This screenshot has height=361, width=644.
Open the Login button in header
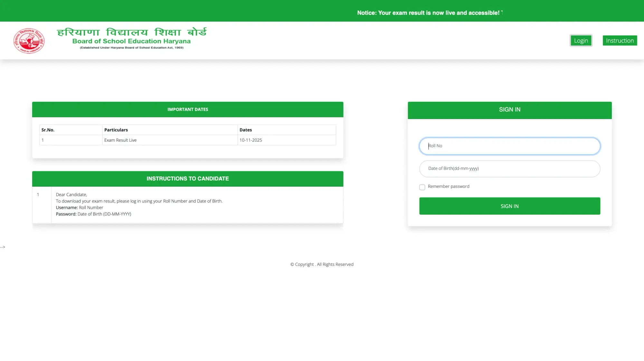coord(581,41)
